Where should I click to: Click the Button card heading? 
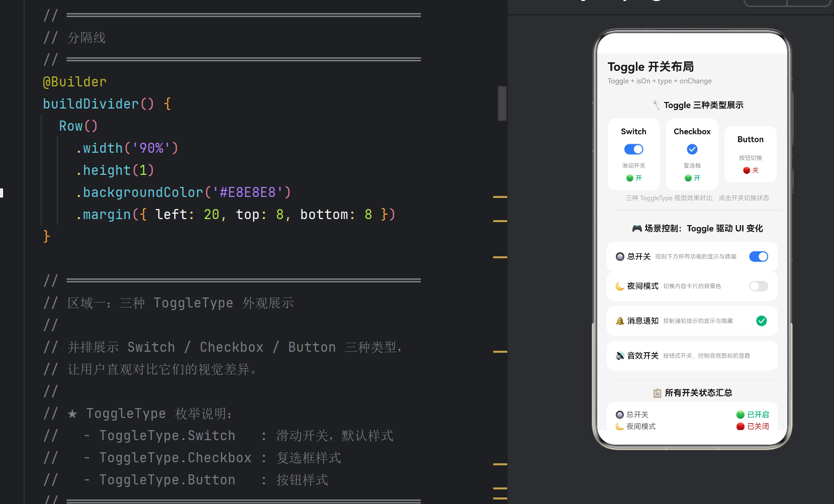[751, 139]
